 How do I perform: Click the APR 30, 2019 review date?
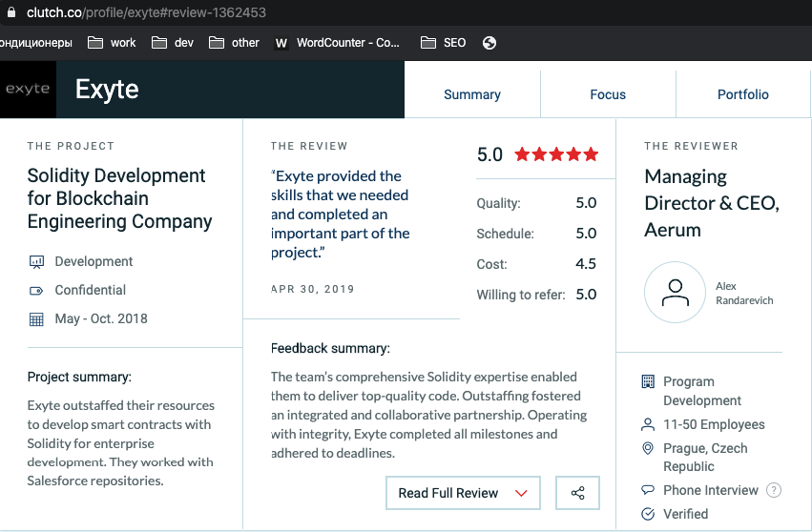pyautogui.click(x=313, y=289)
